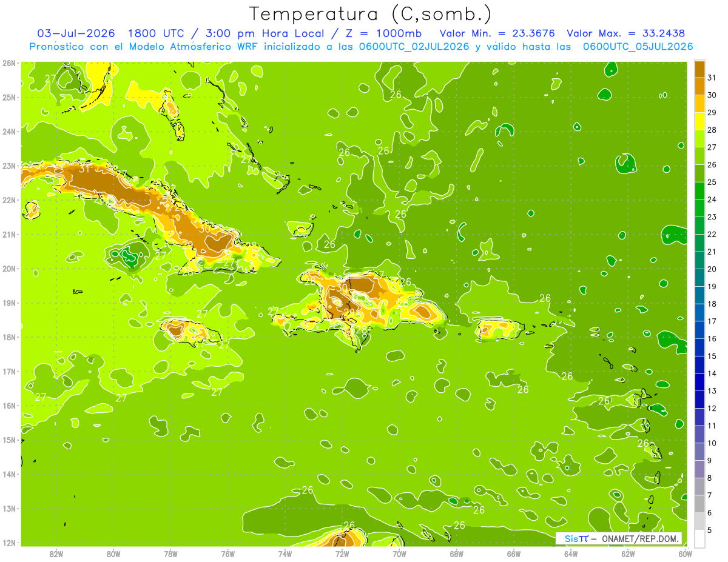
Task: Click the "20N" latitude axis label
Action: point(9,268)
